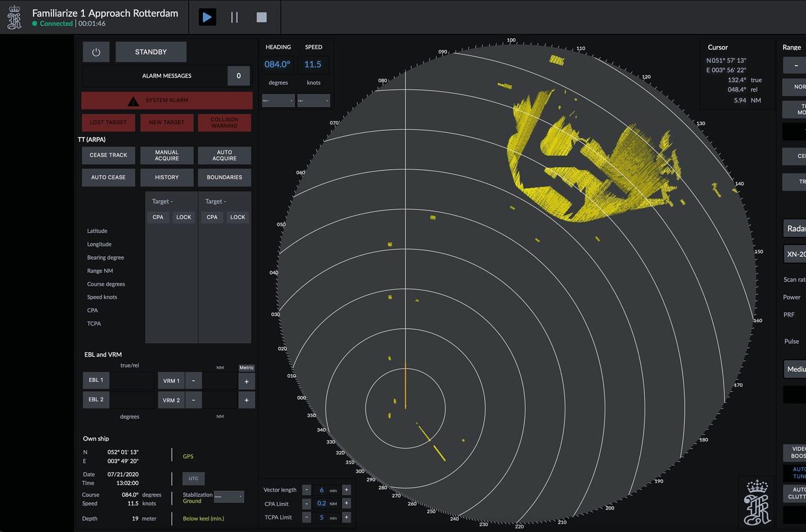
Task: Click the elapsed time 00:01:46
Action: click(x=92, y=24)
